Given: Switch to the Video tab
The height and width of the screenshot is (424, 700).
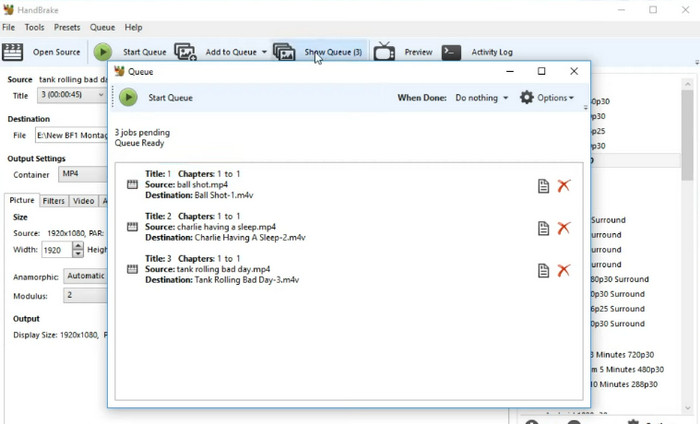Looking at the screenshot, I should 83,201.
